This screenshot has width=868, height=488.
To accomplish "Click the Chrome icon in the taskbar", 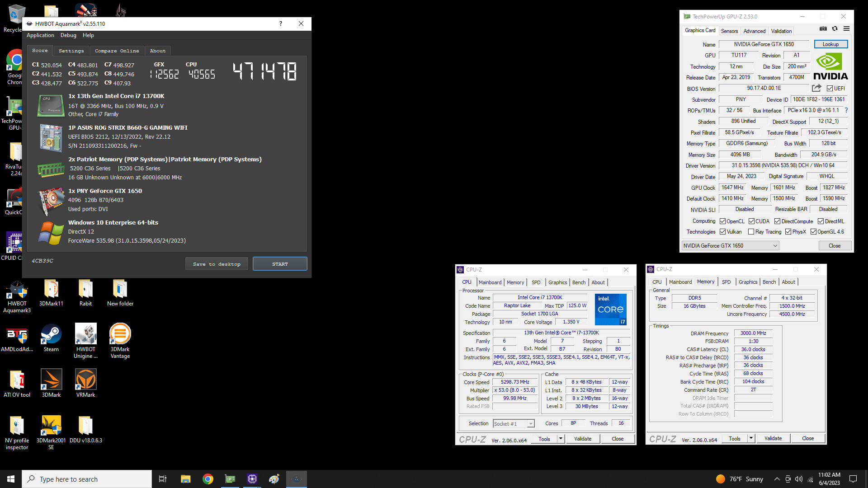I will (x=208, y=479).
